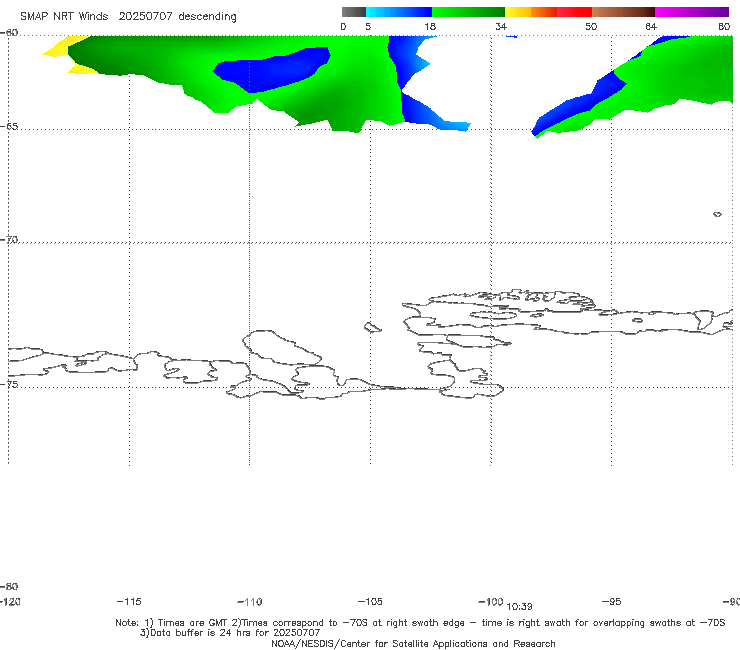Viewport: 740px width, 650px height.
Task: Click the latitude label '-65'
Action: (x=9, y=127)
